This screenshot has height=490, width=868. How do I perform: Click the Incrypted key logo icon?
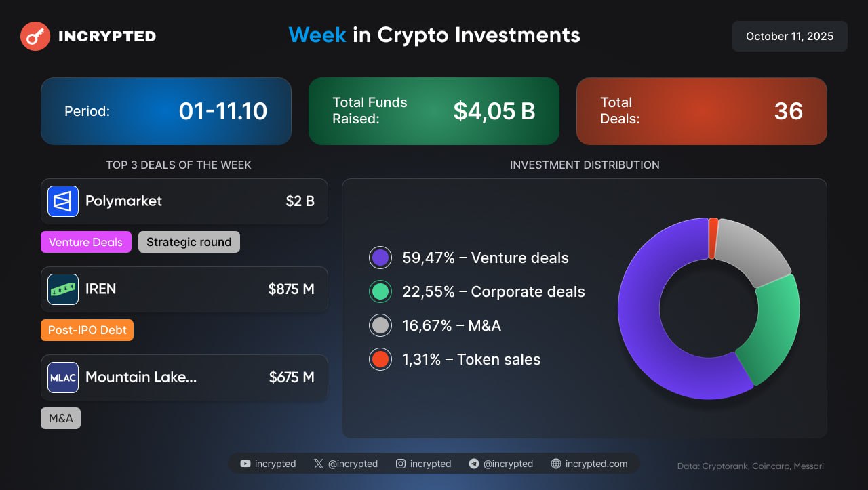coord(35,36)
